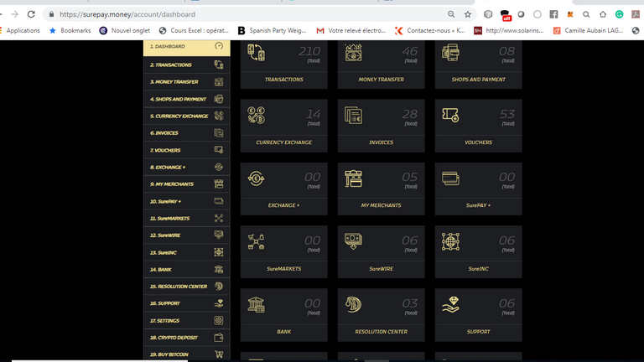The width and height of the screenshot is (644, 362).
Task: Open the TRANSACTIONS card label
Action: [x=283, y=80]
